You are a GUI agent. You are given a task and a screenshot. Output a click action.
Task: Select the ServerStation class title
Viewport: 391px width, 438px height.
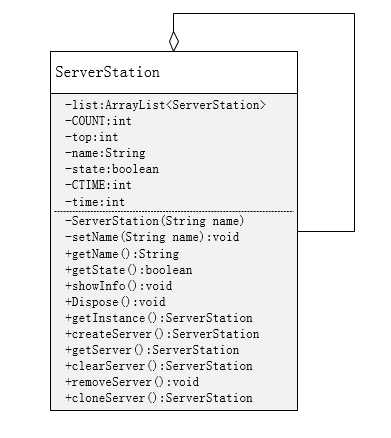(107, 72)
